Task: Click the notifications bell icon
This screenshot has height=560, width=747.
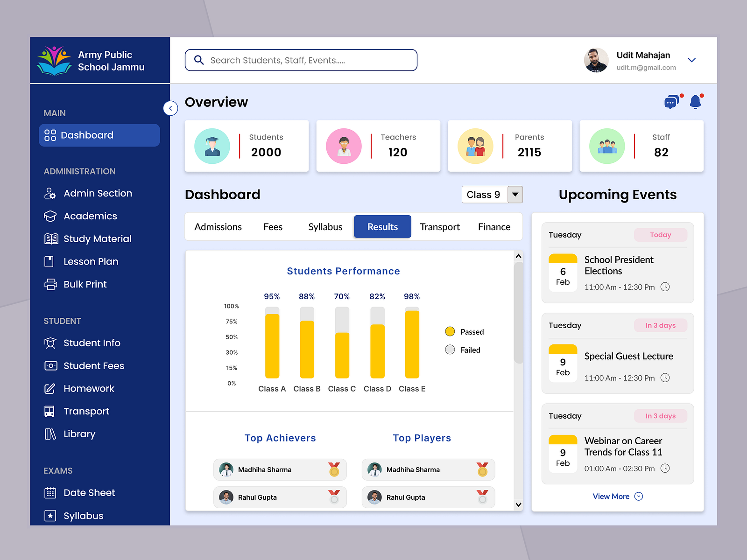Action: (x=696, y=102)
